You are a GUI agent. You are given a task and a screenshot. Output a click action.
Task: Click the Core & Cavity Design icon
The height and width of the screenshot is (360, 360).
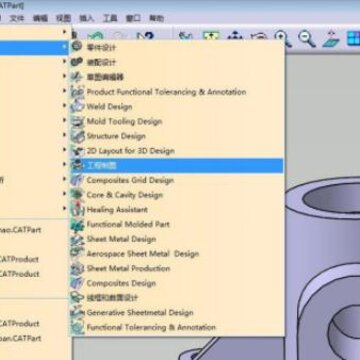[x=77, y=195]
